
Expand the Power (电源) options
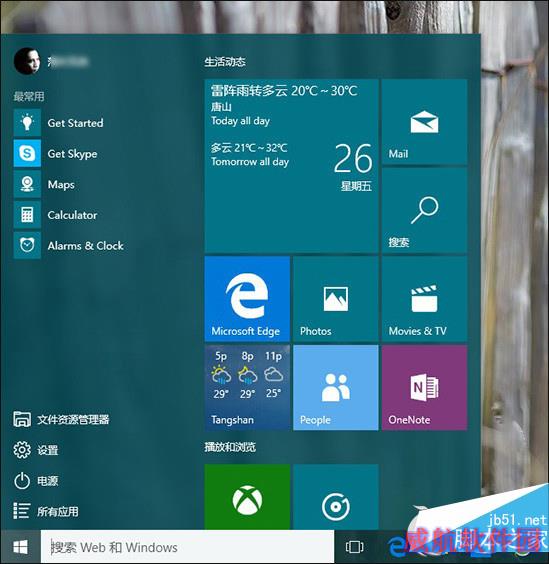36,481
